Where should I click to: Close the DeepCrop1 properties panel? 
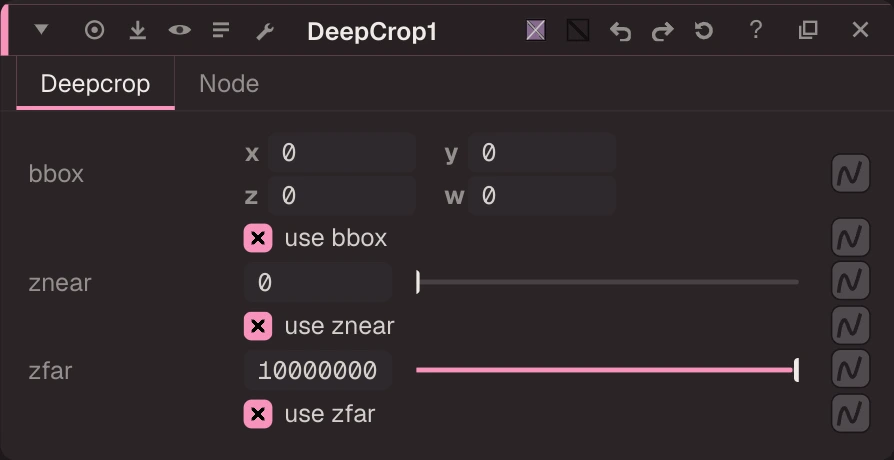(x=860, y=30)
